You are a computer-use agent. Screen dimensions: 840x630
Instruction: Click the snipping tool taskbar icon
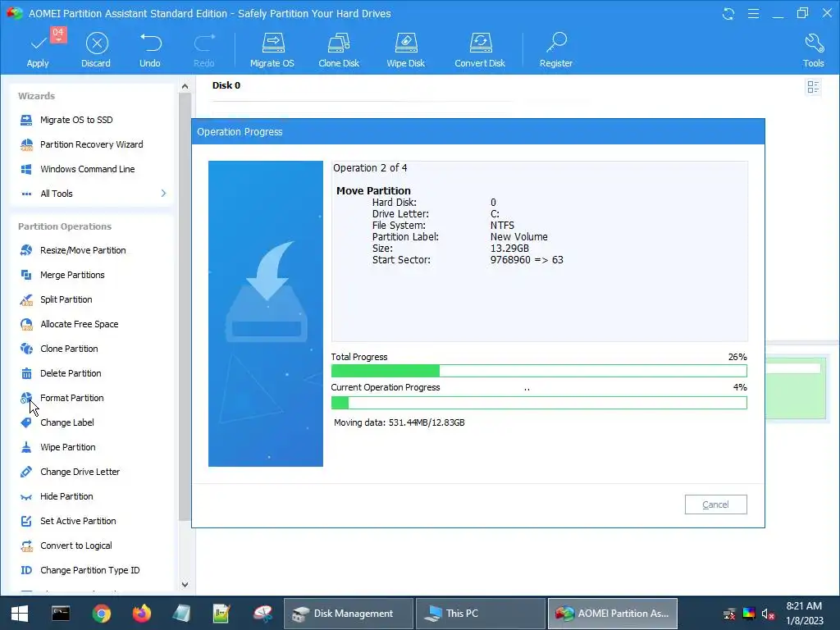[262, 614]
